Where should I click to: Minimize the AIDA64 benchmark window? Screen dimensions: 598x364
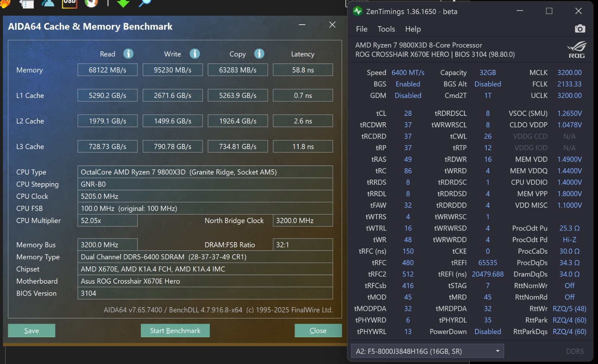(302, 25)
